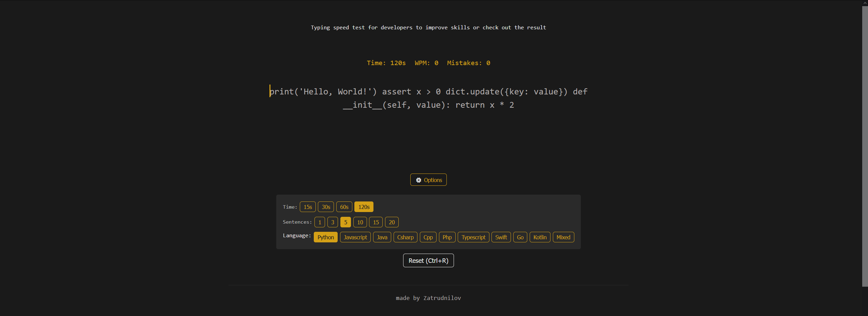
Task: Switch language to Go
Action: pos(520,237)
